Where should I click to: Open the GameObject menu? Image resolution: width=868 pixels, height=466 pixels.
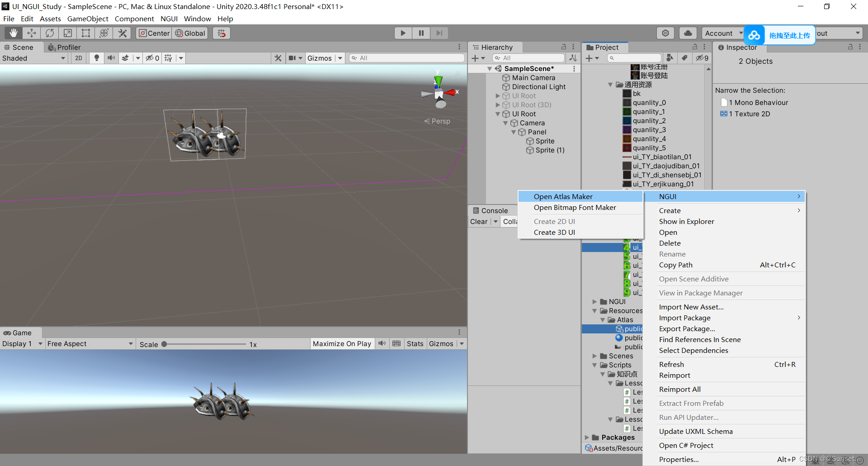[88, 19]
